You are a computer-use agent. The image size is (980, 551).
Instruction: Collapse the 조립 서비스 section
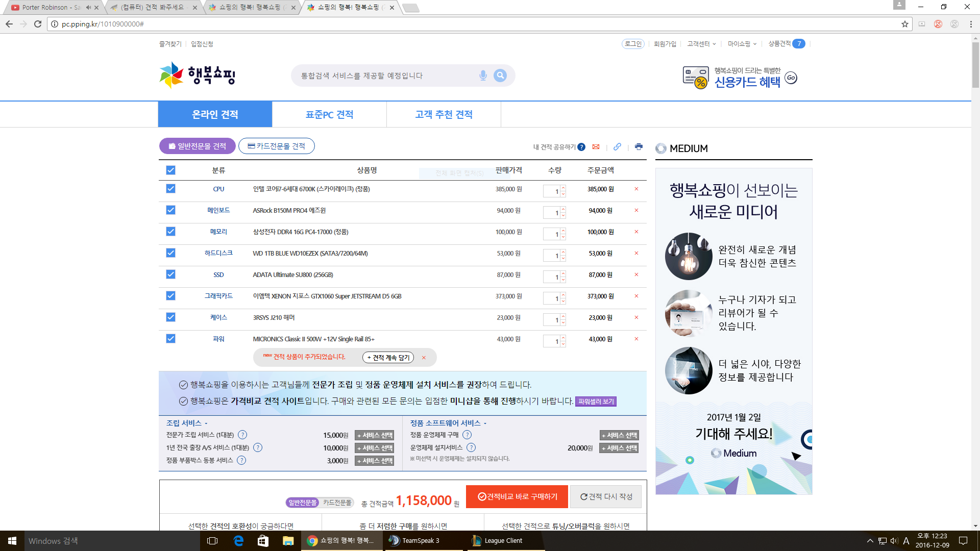click(x=187, y=423)
